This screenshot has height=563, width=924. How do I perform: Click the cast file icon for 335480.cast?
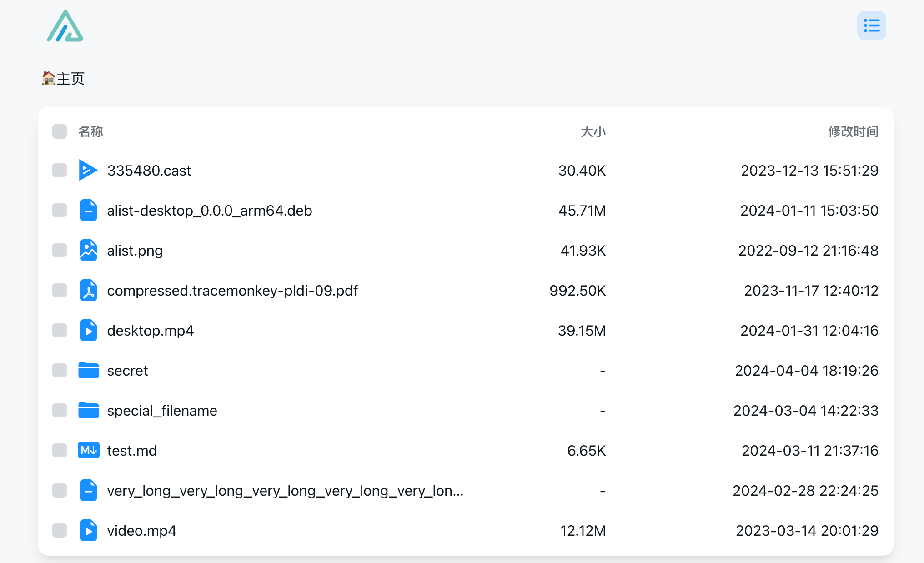[88, 170]
